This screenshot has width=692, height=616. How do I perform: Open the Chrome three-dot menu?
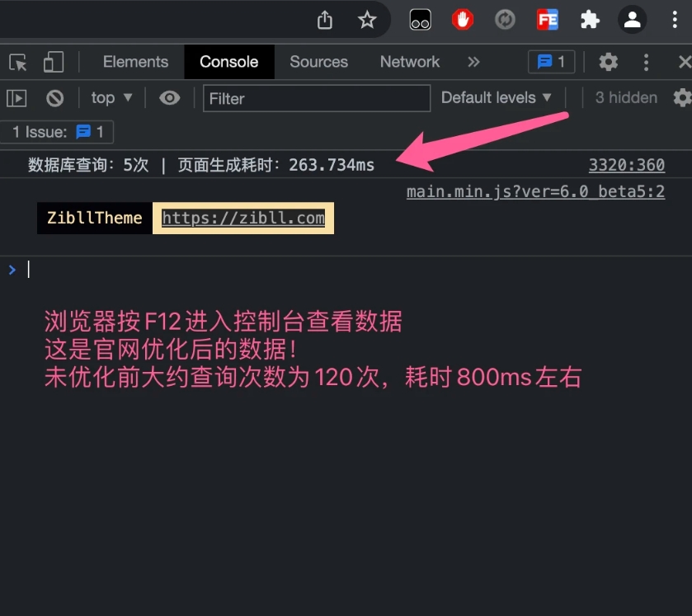[x=675, y=20]
